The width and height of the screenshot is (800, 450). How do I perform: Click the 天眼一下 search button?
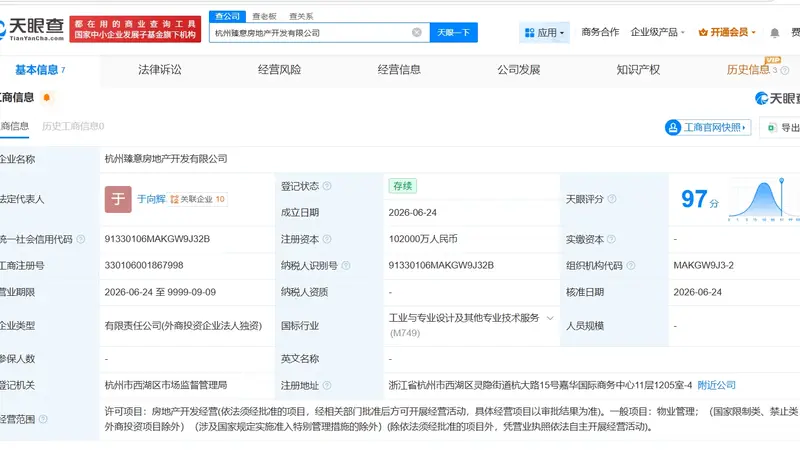454,33
